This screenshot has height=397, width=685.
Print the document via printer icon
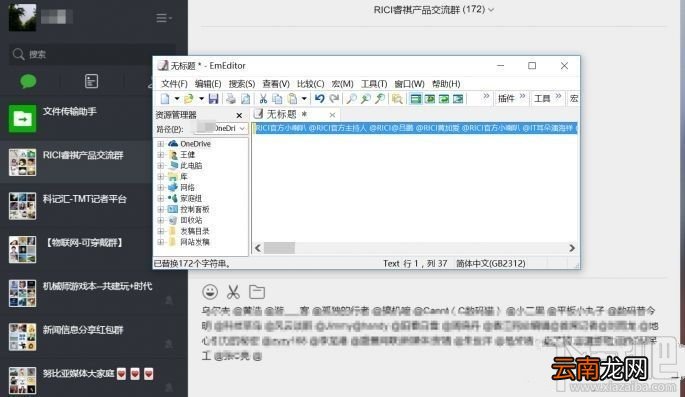point(231,99)
